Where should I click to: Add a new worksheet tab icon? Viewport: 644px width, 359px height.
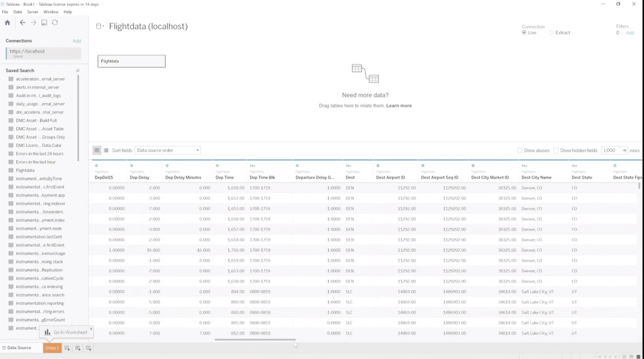tap(67, 348)
